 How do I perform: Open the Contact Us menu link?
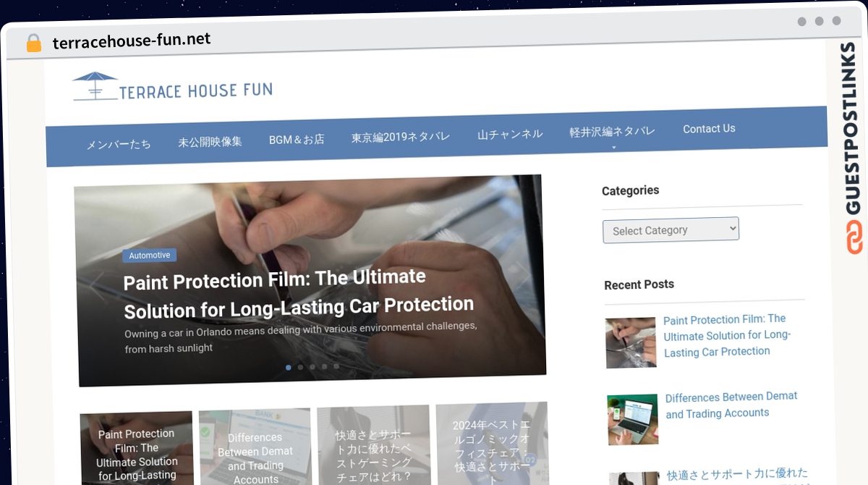click(x=709, y=129)
